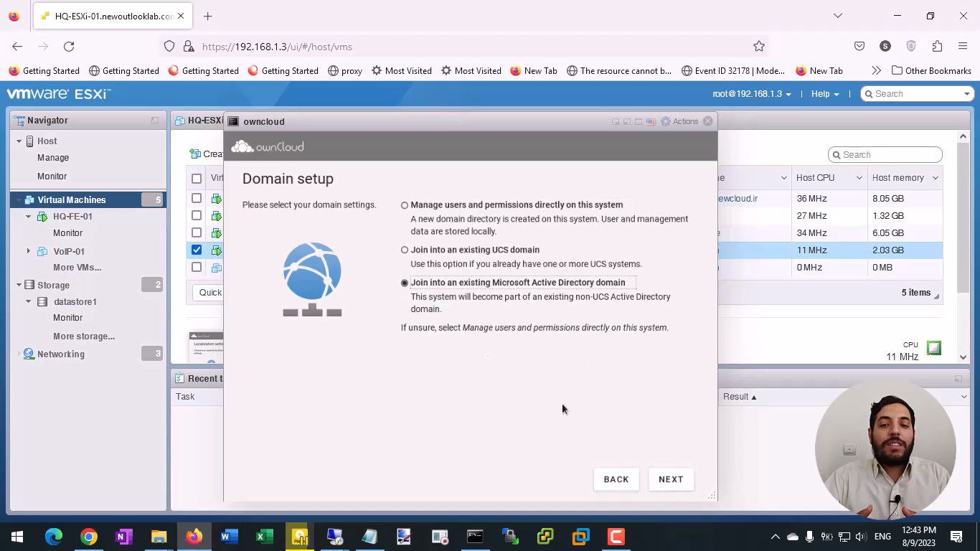
Task: Collapse the Virtual Machines tree node
Action: click(19, 200)
